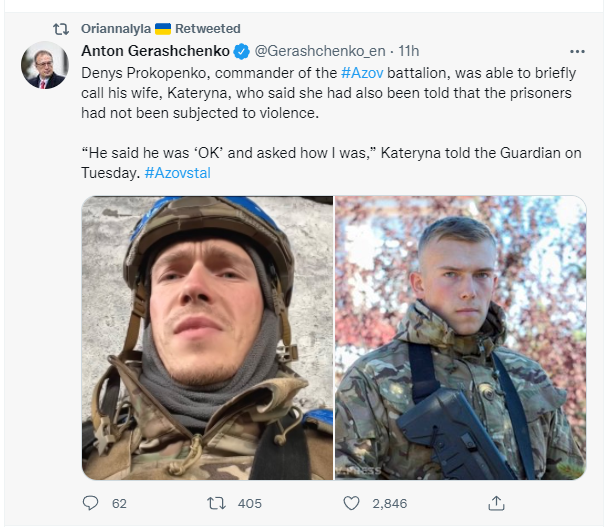Enlarge the right photo with autumn trees
606x530 pixels.
(x=460, y=337)
